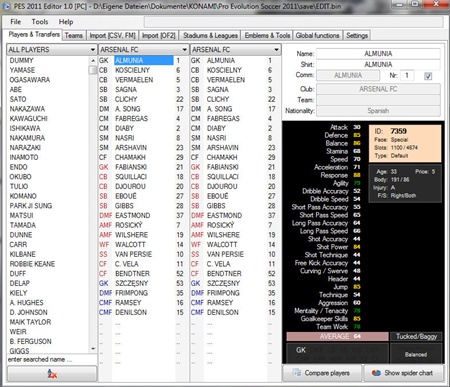450x387 pixels.
Task: Open the middle ARSENAL FC team dropdown
Action: coord(143,50)
